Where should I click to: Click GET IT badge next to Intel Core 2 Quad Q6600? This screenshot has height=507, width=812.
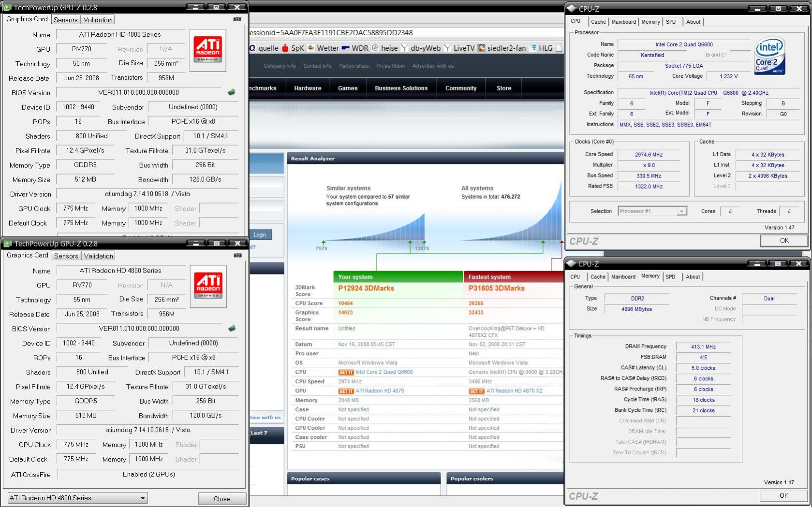[x=346, y=372]
